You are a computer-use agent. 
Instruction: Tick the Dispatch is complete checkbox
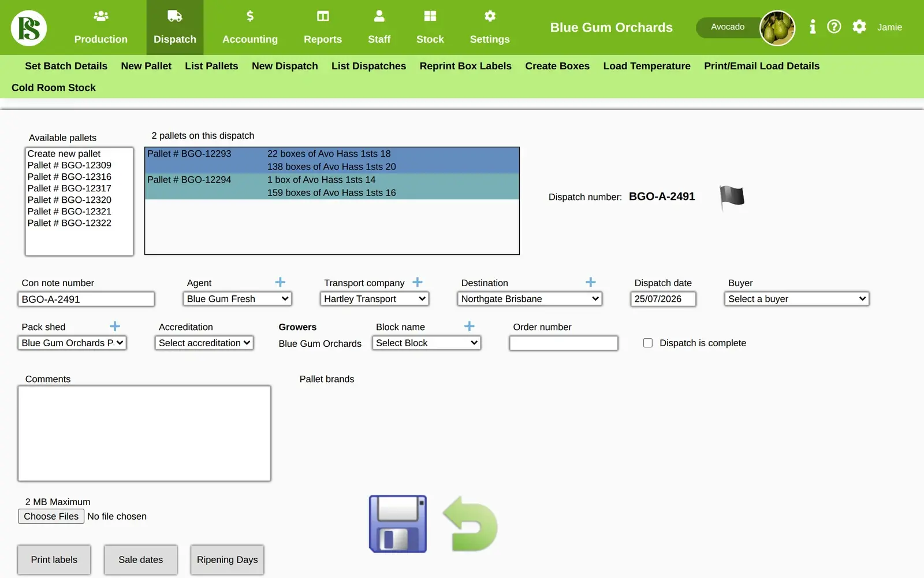click(648, 343)
